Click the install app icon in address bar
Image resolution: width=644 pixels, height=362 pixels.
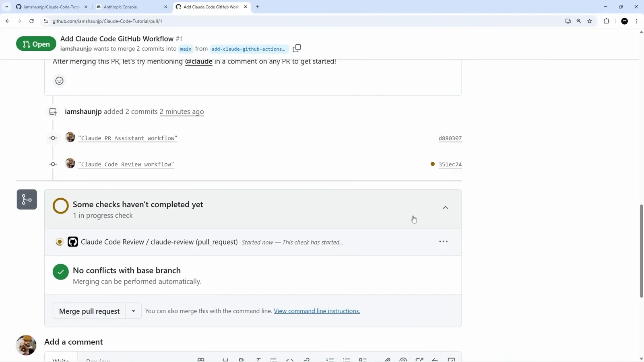point(568,21)
